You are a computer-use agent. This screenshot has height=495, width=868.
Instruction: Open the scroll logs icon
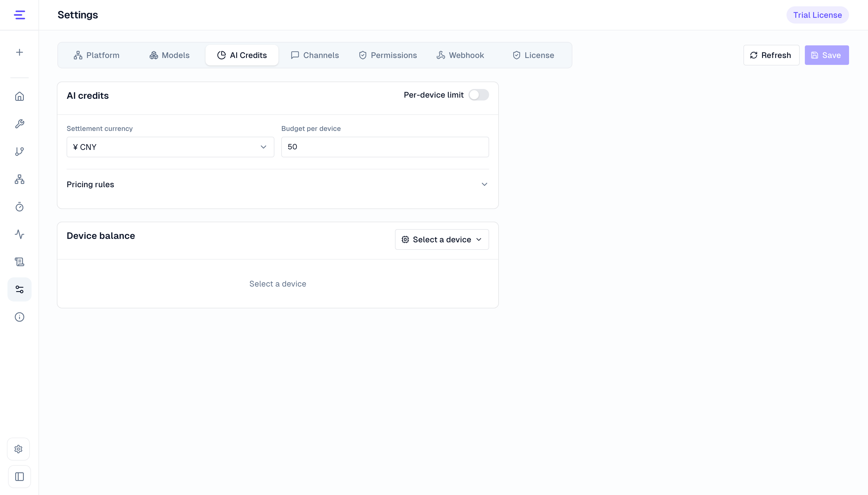tap(19, 262)
